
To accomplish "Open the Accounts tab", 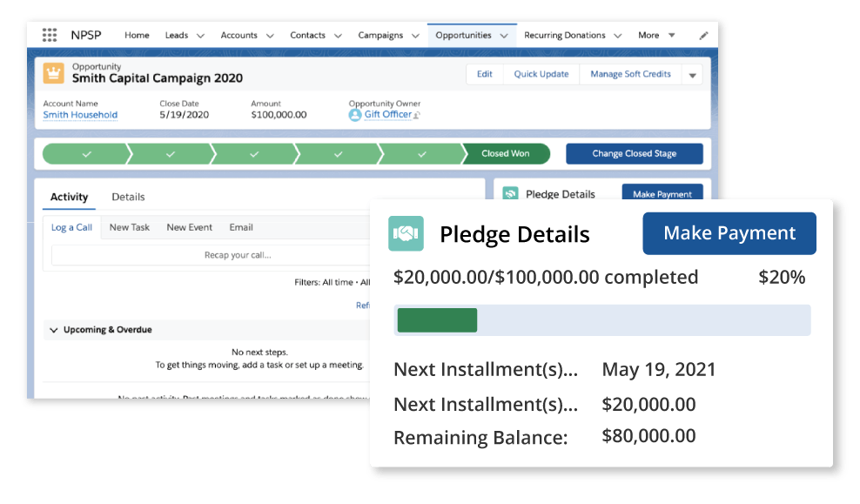I will 239,35.
